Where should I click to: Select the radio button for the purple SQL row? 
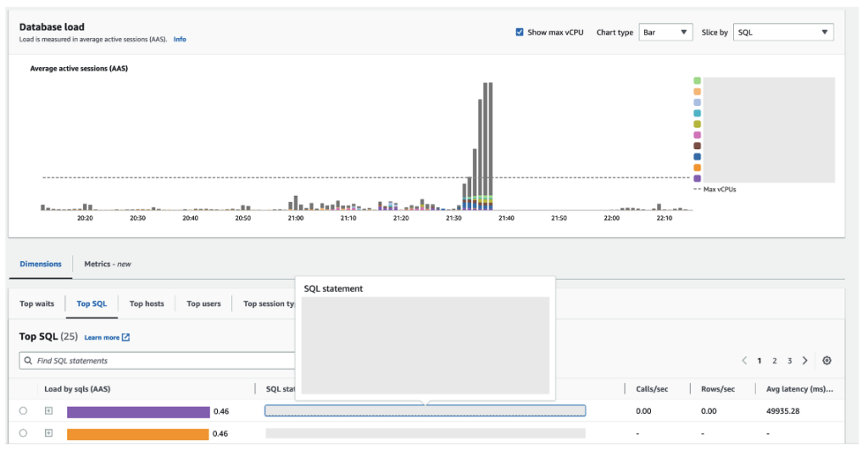point(23,411)
